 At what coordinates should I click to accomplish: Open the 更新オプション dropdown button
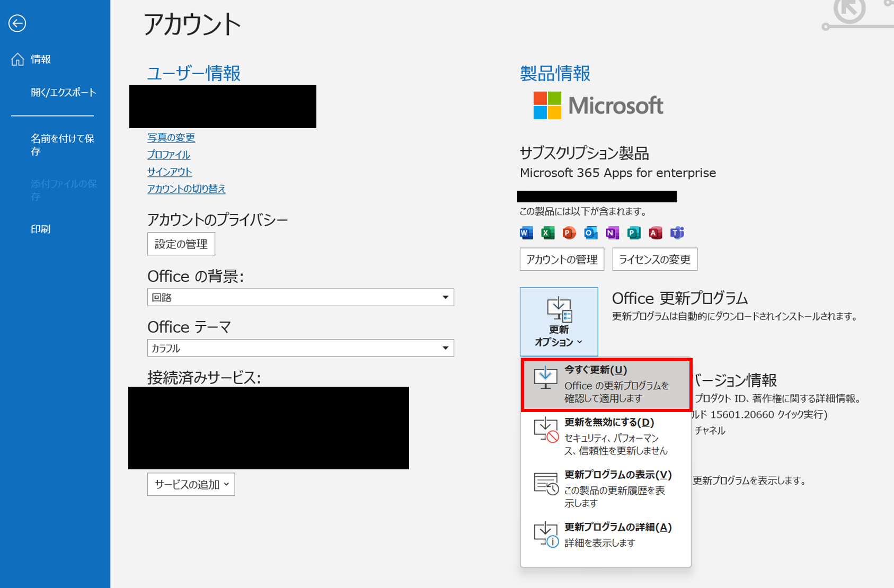[x=559, y=322]
